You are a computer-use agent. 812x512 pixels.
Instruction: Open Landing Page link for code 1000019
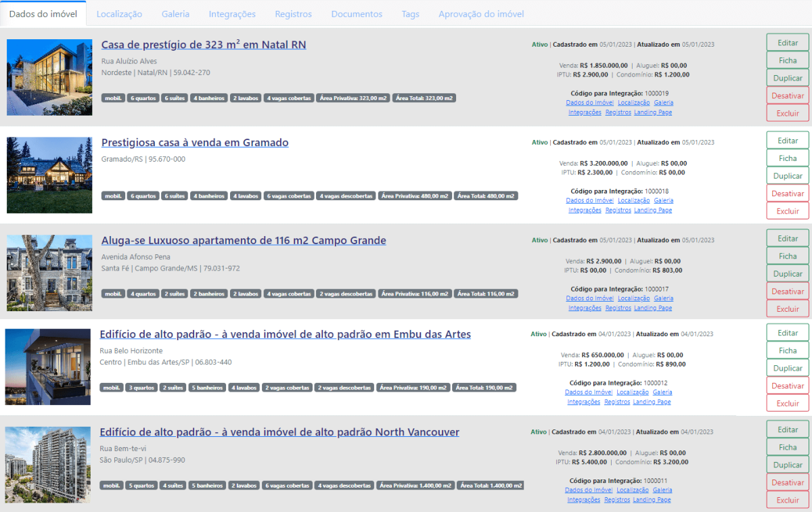(x=653, y=112)
